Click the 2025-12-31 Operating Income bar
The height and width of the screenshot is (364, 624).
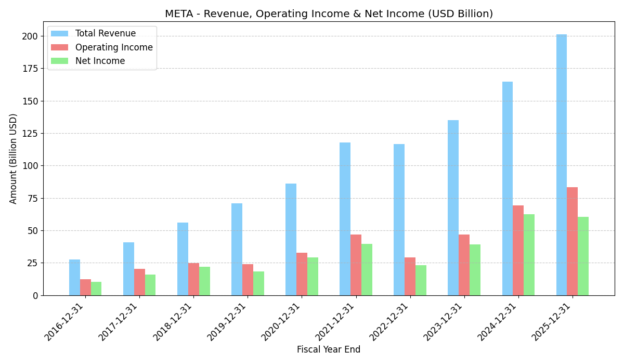(572, 241)
